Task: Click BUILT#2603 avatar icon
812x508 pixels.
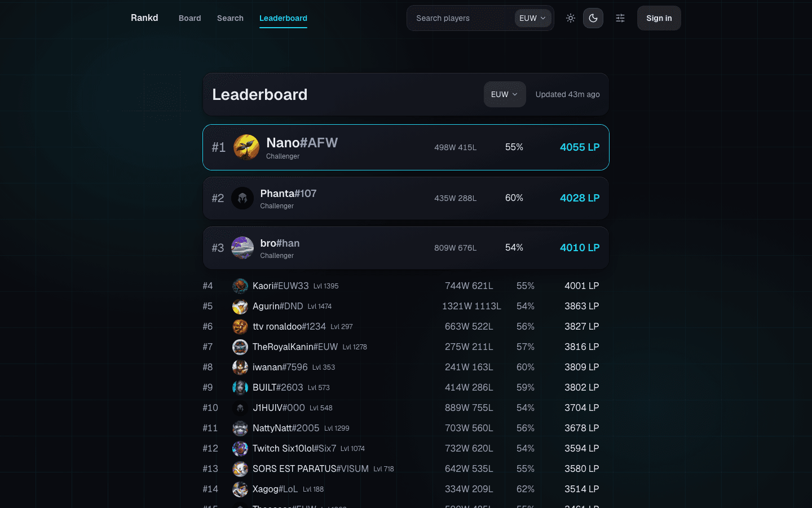Action: tap(240, 388)
